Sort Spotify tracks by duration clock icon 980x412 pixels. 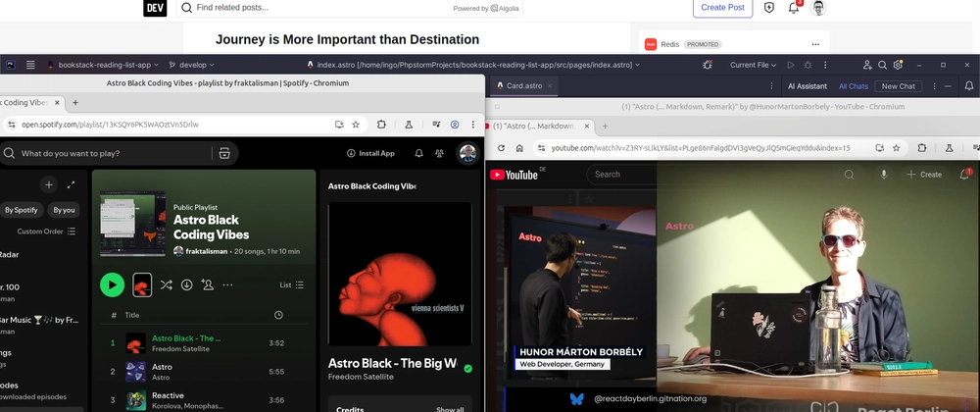(278, 315)
